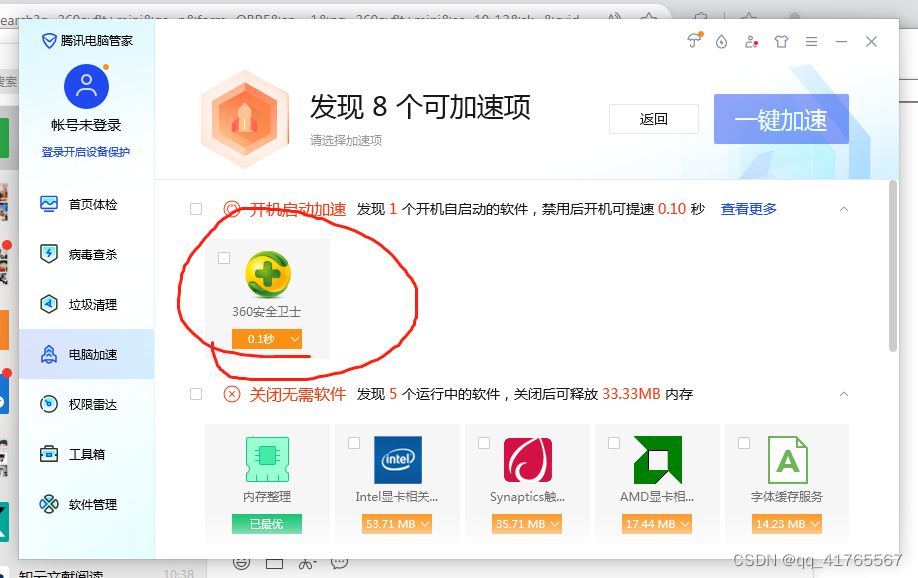
Task: Click the 病毒查杀 lightning shield icon
Action: (49, 254)
